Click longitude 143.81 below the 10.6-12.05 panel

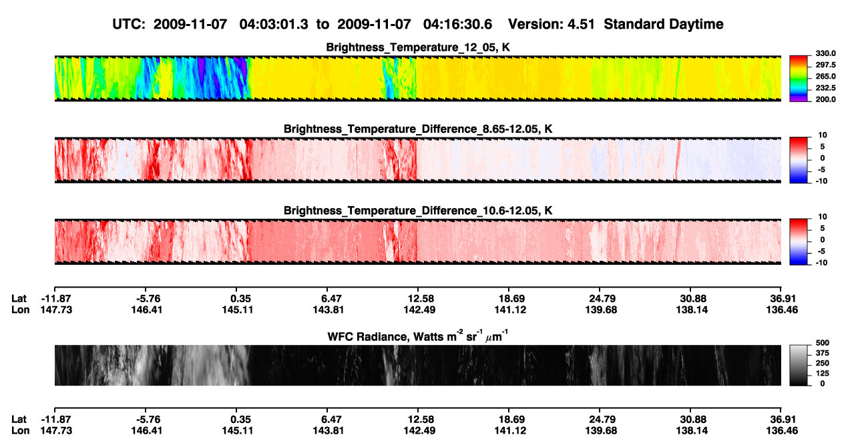click(x=329, y=310)
